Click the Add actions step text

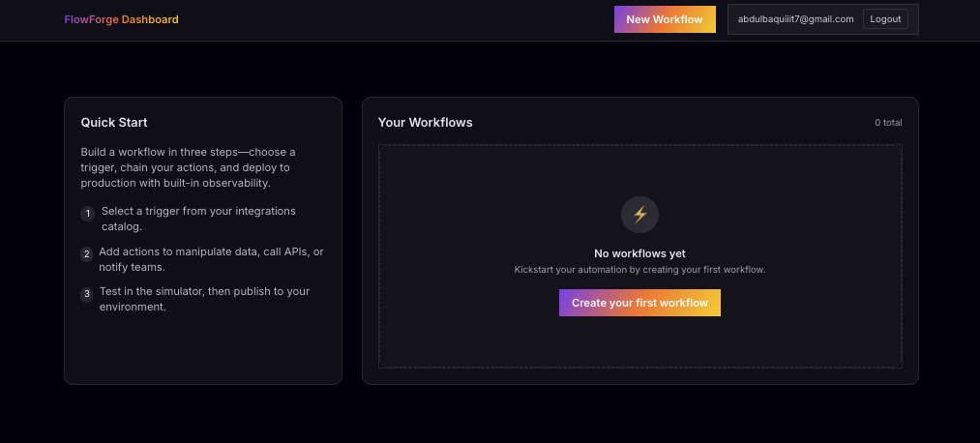pyautogui.click(x=211, y=258)
